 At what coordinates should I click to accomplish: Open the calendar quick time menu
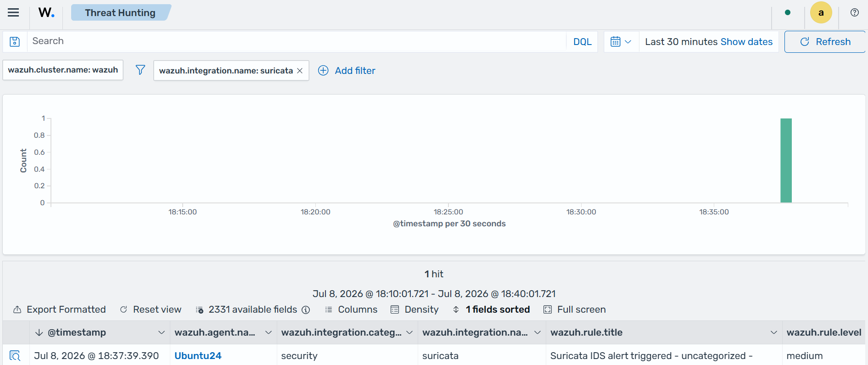pyautogui.click(x=621, y=42)
